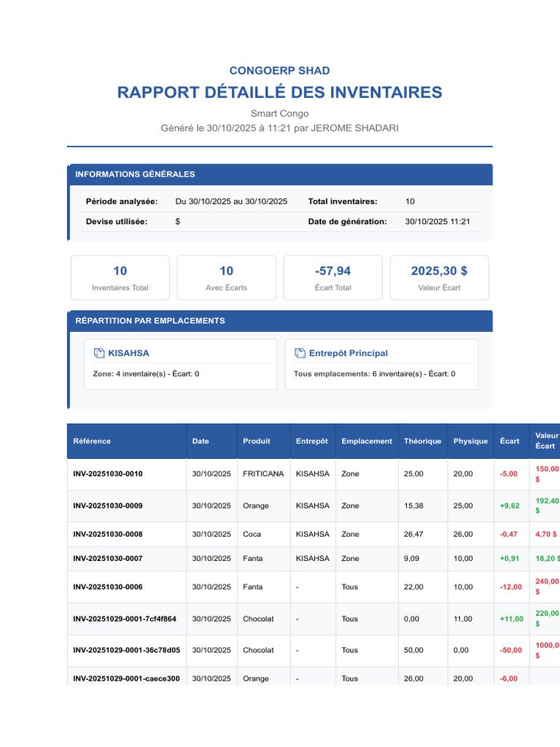This screenshot has height=747, width=560.
Task: Select the Théorique column header
Action: click(422, 441)
